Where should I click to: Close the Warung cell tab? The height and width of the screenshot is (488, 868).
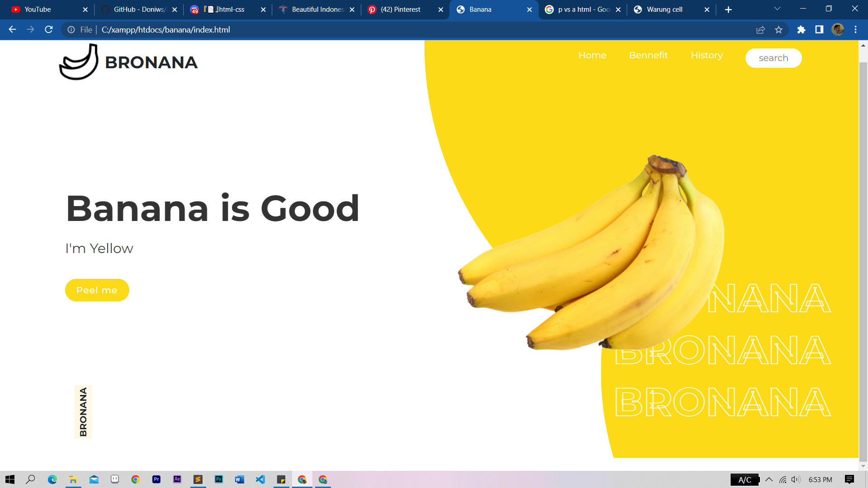coord(707,9)
